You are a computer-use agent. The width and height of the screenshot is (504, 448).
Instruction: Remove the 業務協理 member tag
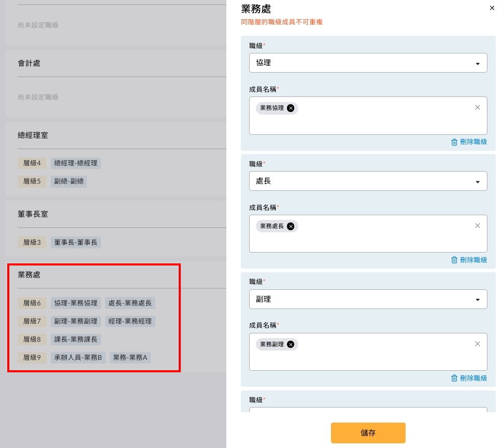pyautogui.click(x=291, y=108)
